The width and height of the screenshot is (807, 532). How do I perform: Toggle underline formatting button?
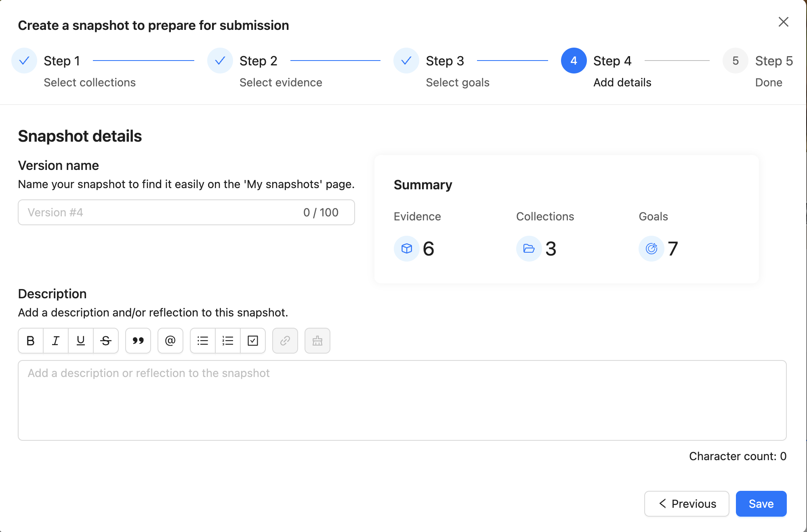[x=81, y=341]
